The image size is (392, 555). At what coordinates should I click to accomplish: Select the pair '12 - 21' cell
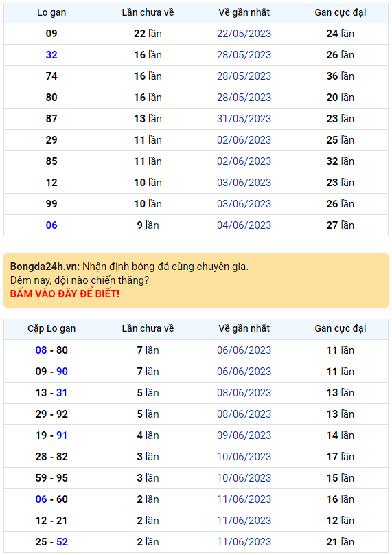[x=51, y=521]
